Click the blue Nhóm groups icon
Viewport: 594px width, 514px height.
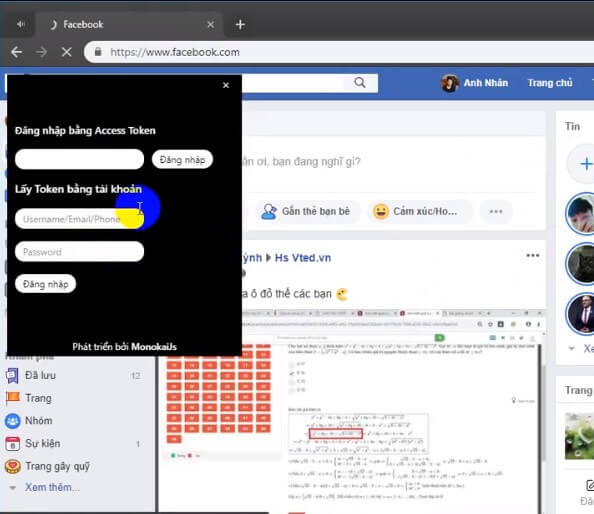click(13, 421)
